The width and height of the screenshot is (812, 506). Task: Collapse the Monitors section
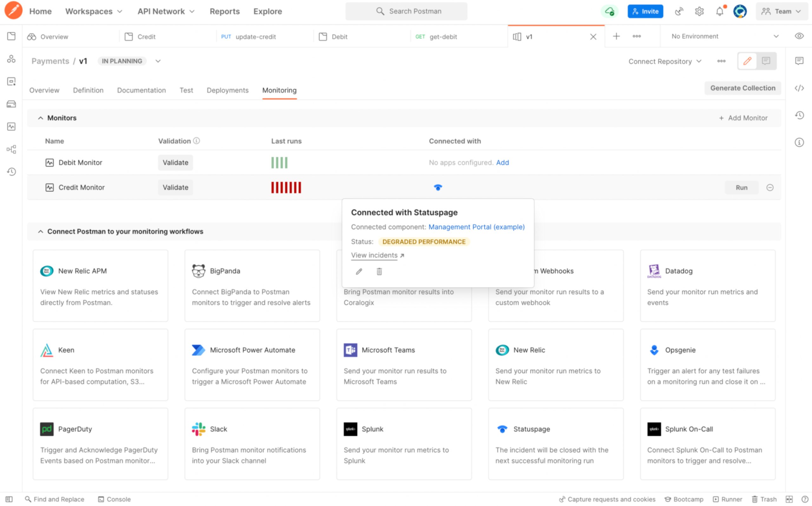[x=41, y=118]
